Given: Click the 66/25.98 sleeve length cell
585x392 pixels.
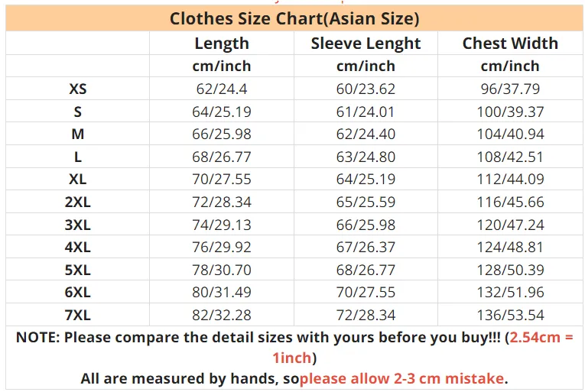Looking at the screenshot, I should coord(366,225).
